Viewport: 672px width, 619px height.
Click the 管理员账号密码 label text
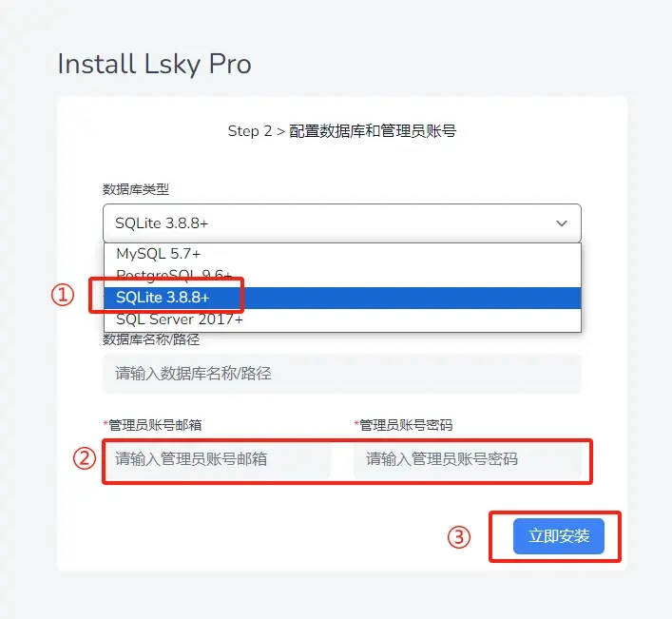(406, 425)
